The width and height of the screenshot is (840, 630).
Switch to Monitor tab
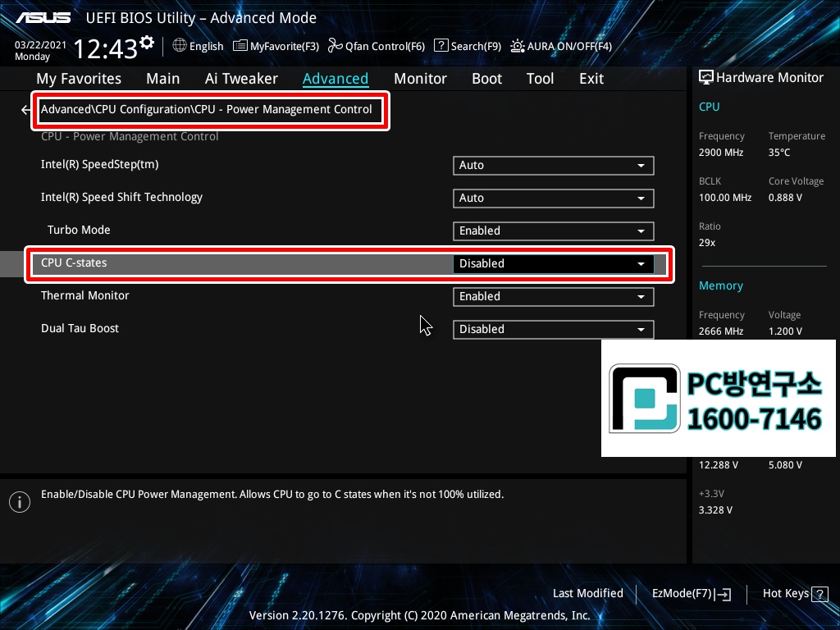(x=420, y=79)
